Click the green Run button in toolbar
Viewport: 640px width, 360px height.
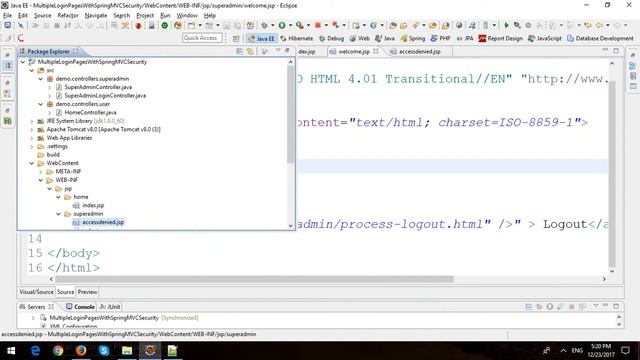tap(282, 25)
